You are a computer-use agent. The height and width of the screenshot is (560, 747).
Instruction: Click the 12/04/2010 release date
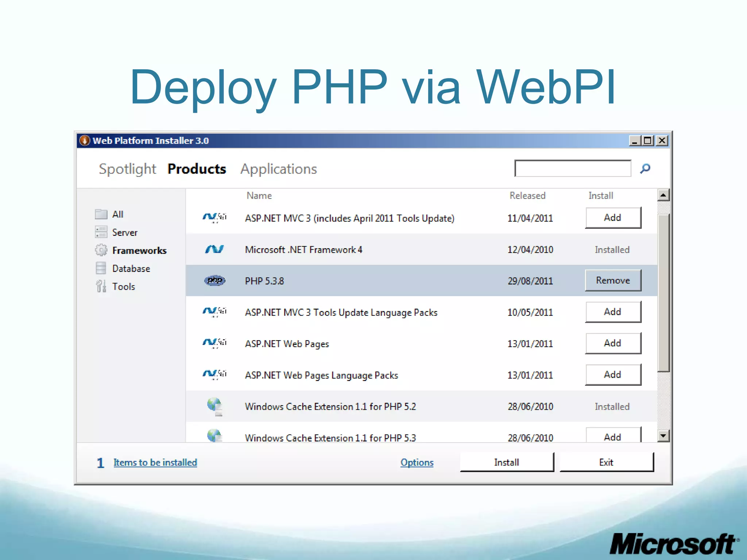(x=530, y=250)
